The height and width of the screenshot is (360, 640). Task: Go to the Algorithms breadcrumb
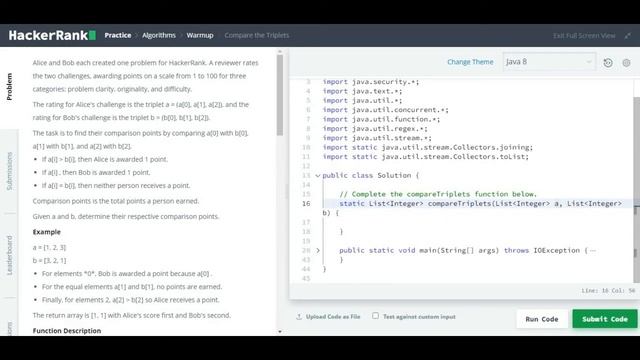[x=159, y=35]
